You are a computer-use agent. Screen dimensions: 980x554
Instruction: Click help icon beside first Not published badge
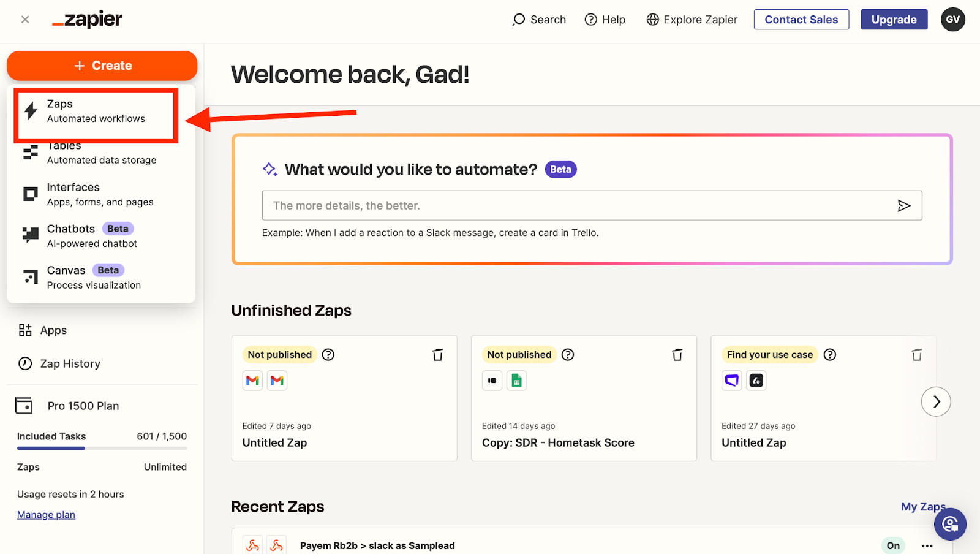click(328, 354)
